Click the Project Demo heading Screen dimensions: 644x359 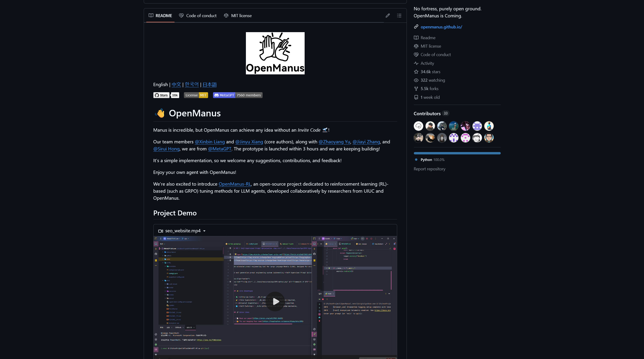[x=175, y=213]
